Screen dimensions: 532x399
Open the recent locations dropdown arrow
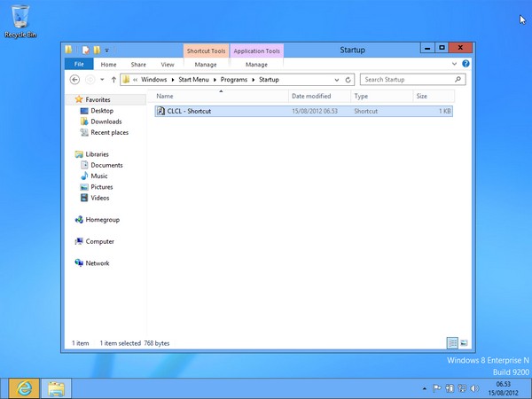tap(102, 80)
